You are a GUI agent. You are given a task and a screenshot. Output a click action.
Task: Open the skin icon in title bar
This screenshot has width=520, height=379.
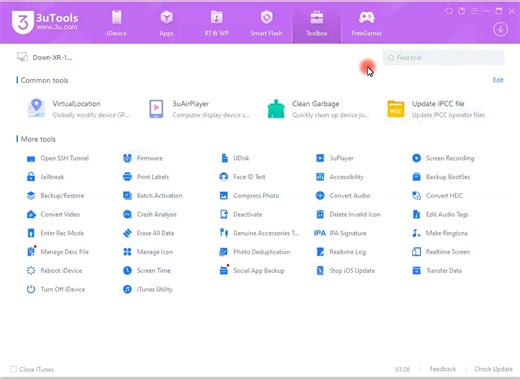pos(449,11)
